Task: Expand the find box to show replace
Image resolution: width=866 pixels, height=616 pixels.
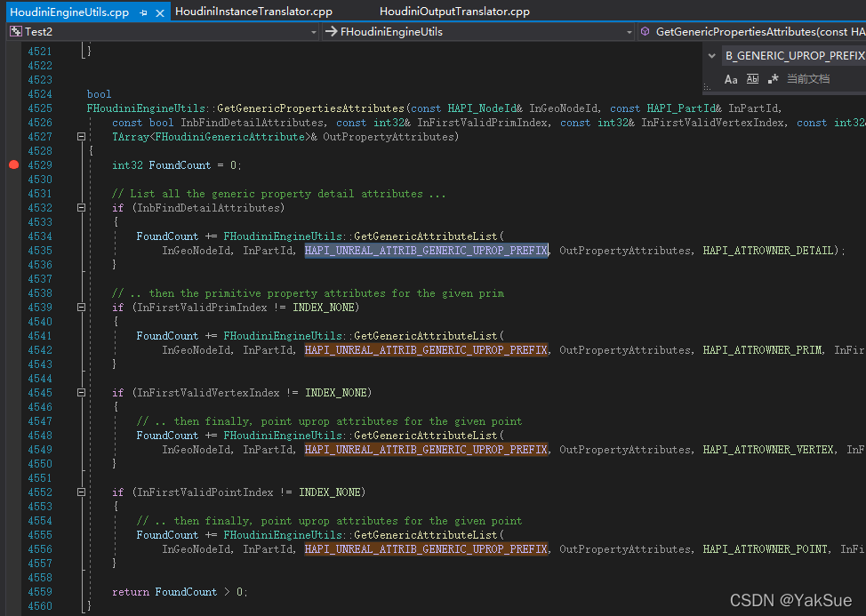Action: (712, 56)
